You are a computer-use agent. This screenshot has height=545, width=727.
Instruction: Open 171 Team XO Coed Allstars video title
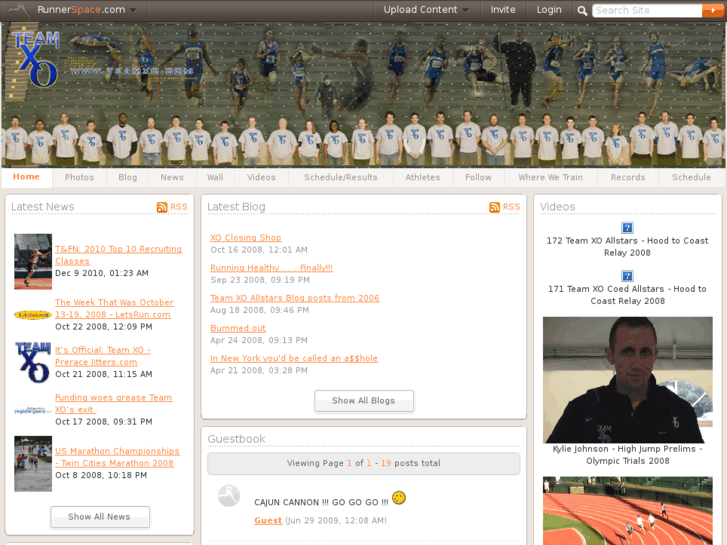pyautogui.click(x=627, y=295)
